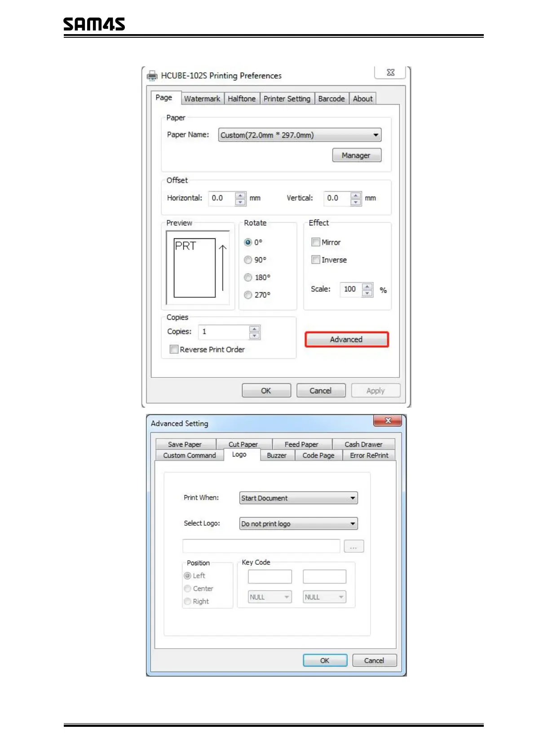Click the Manager button
The height and width of the screenshot is (756, 535).
point(357,155)
